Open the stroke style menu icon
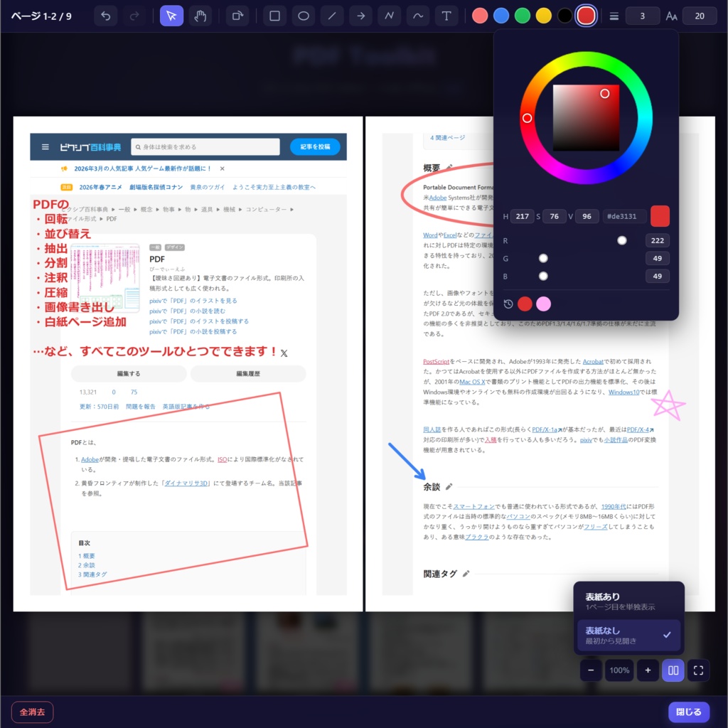This screenshot has width=728, height=728. coord(613,15)
